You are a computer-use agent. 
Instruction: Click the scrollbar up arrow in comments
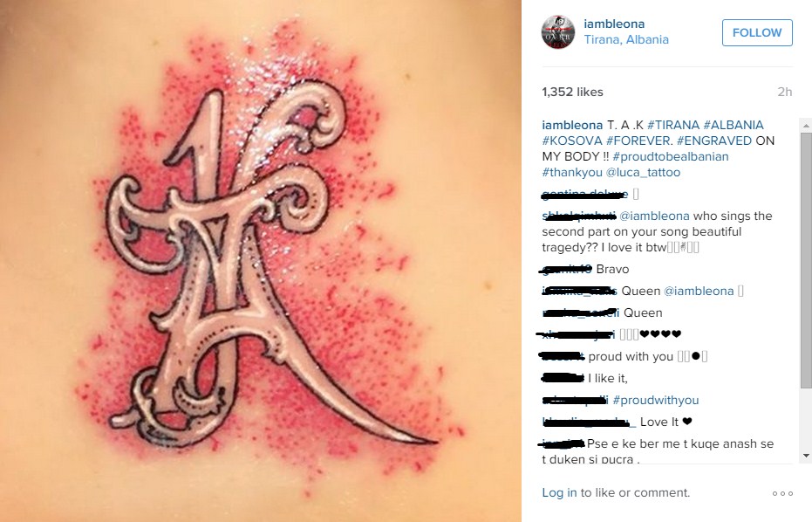[x=806, y=126]
